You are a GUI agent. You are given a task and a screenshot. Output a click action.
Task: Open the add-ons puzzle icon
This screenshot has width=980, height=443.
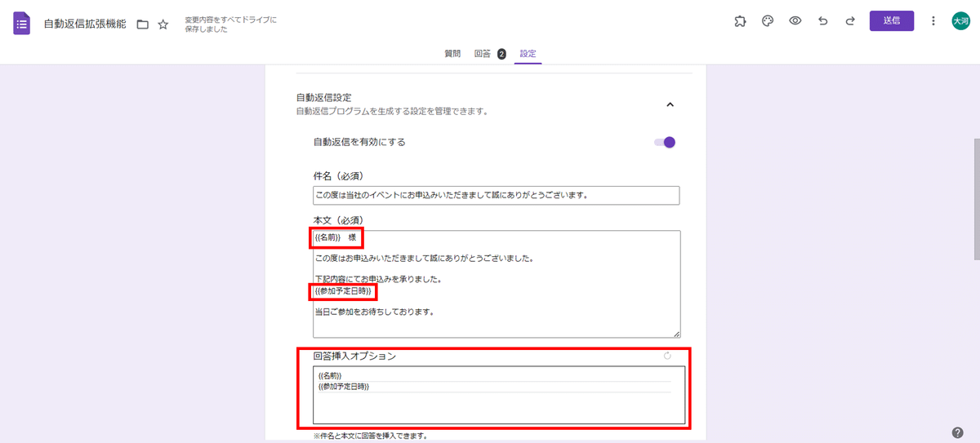[x=740, y=22]
